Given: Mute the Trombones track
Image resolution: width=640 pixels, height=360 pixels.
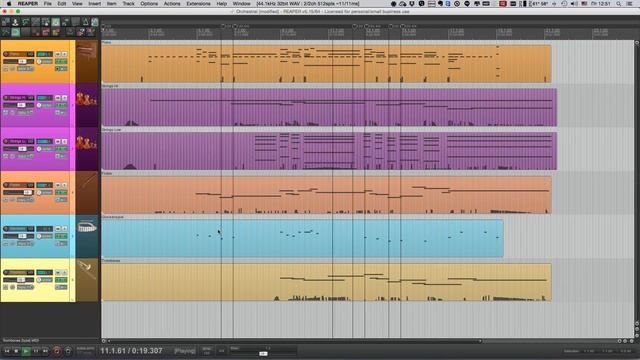Looking at the screenshot, I should point(58,272).
